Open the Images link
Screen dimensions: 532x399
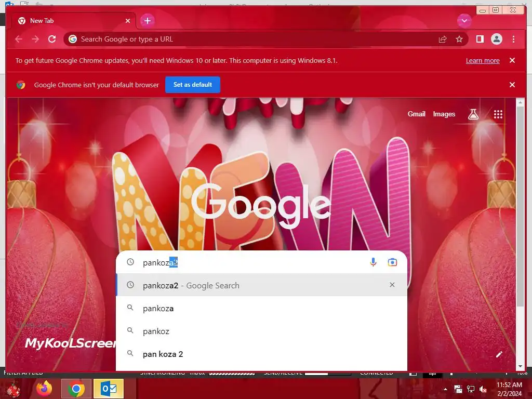coord(444,114)
